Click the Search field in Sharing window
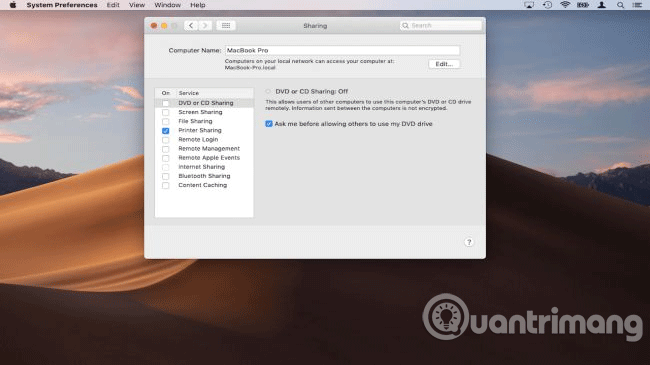650x365 pixels. (x=441, y=26)
